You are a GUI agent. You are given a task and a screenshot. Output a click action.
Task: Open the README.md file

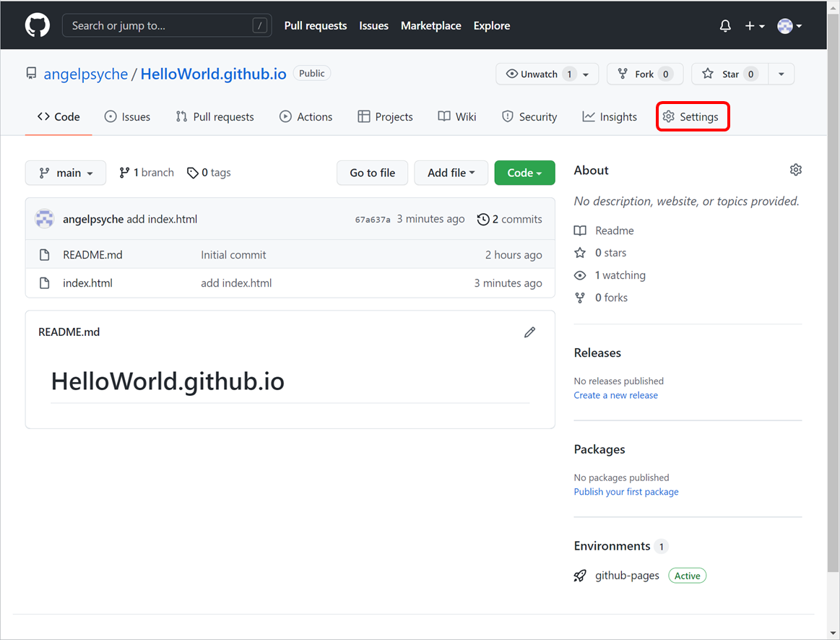(92, 255)
